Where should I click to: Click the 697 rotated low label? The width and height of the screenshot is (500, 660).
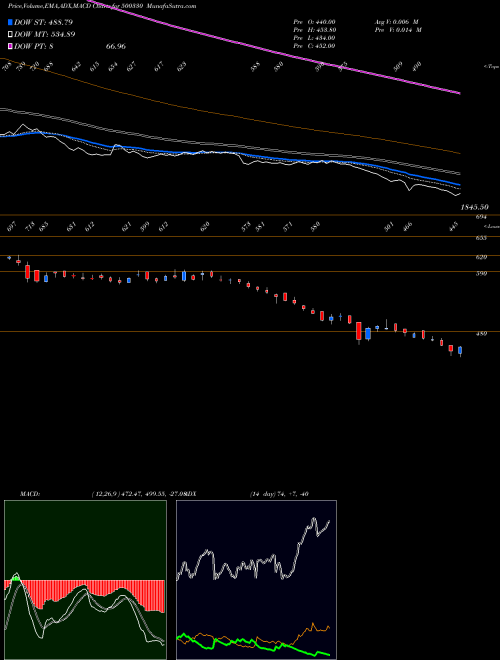click(12, 228)
